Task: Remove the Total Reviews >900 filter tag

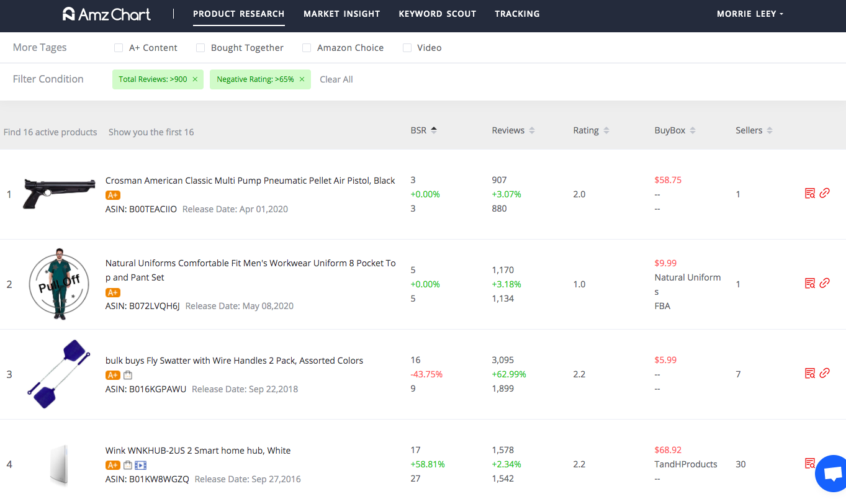Action: click(x=194, y=79)
